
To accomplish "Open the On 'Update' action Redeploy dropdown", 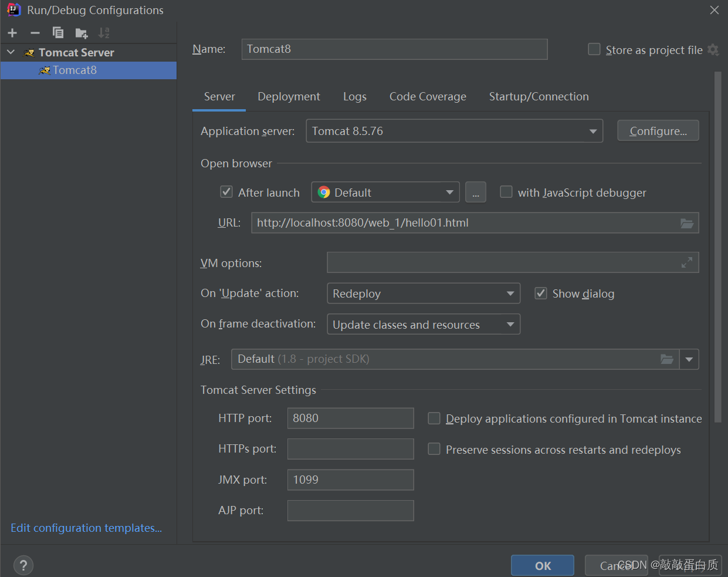I will [424, 293].
